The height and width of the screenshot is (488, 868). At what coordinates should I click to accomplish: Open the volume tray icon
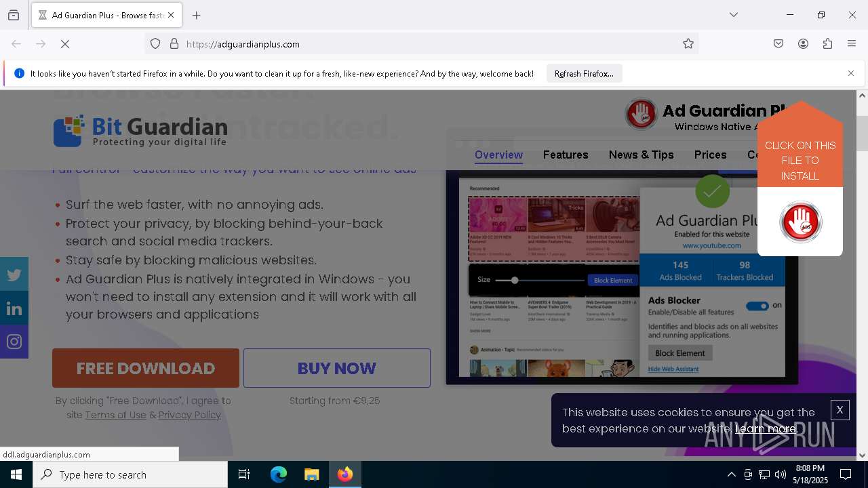[x=781, y=474]
